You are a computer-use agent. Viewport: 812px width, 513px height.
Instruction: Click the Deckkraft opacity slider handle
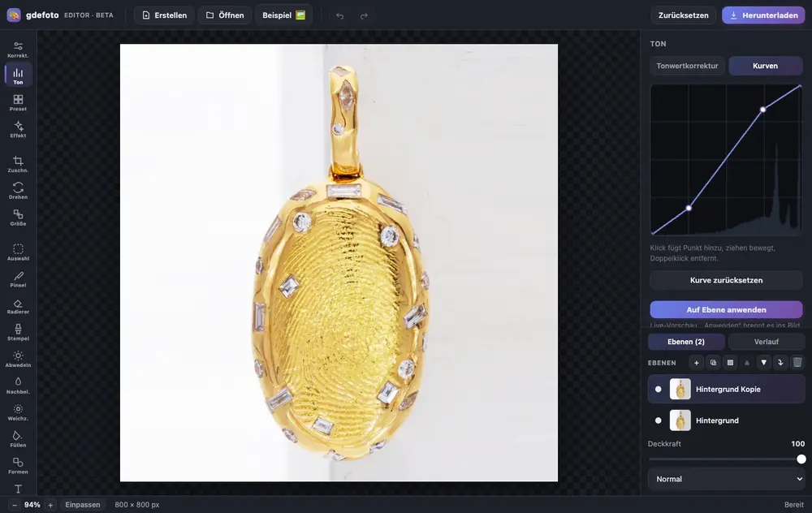(801, 459)
